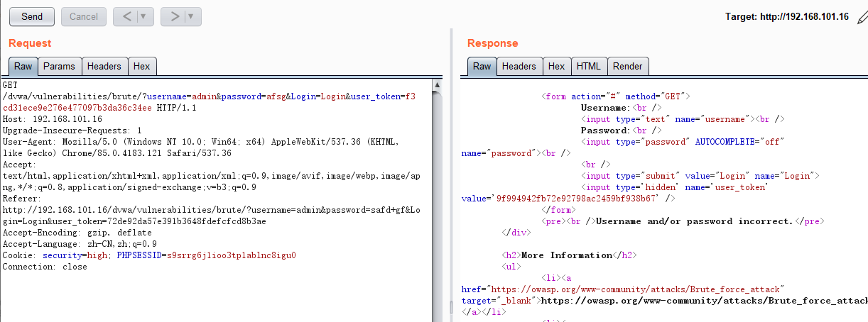Click the 'Upgrade-Insecure-Requests: 1' line
This screenshot has width=868, height=322.
(72, 131)
